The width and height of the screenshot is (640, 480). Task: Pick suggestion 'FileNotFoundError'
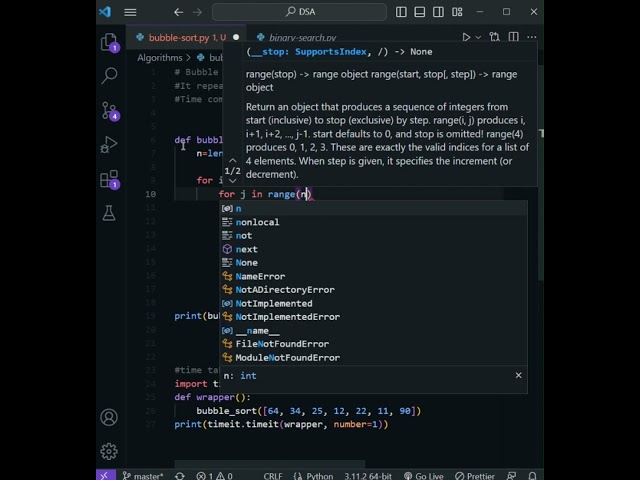point(373,344)
